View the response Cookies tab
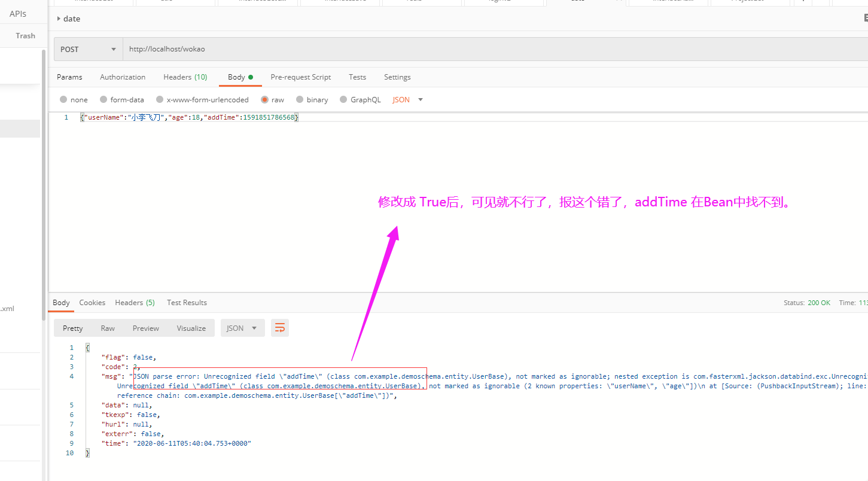The image size is (868, 481). click(x=92, y=302)
